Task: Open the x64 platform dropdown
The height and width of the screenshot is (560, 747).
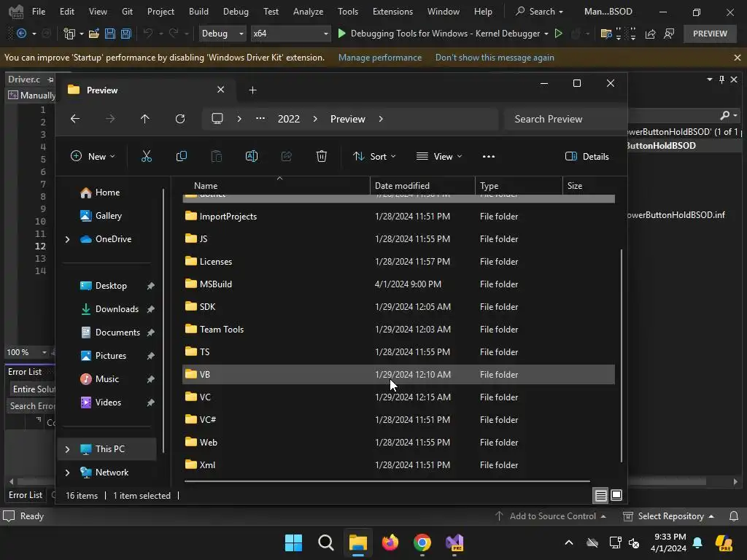Action: pyautogui.click(x=290, y=34)
